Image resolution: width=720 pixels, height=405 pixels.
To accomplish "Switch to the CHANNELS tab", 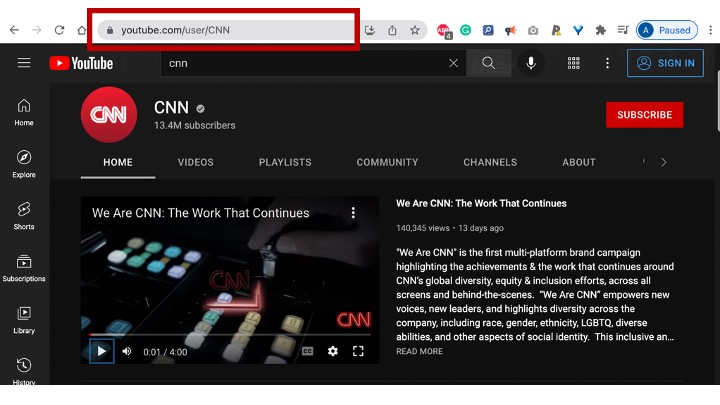I will [x=490, y=163].
